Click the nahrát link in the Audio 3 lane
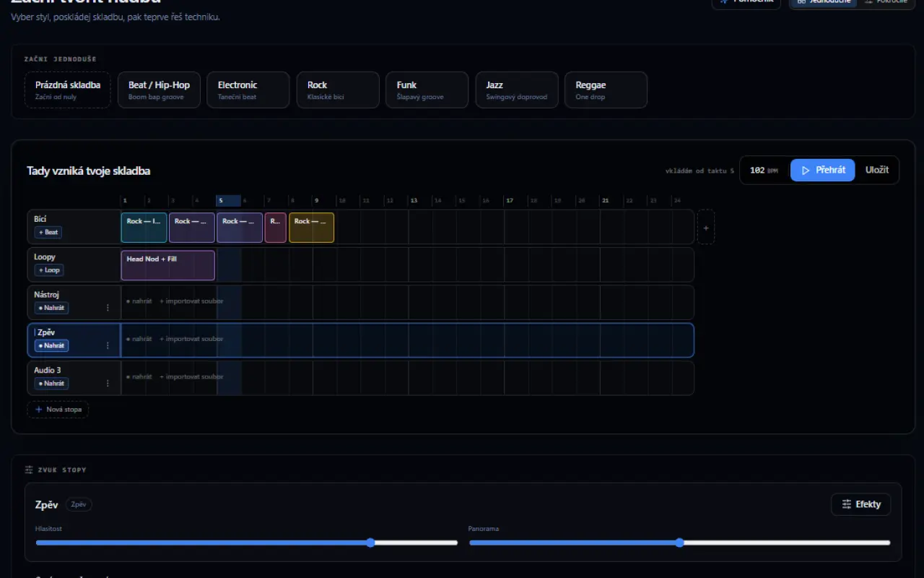The image size is (924, 578). (x=139, y=376)
